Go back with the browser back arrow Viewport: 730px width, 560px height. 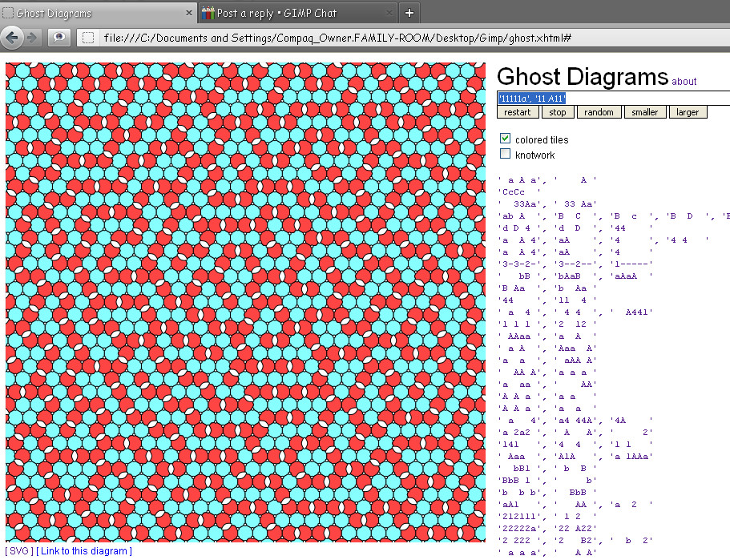point(12,38)
